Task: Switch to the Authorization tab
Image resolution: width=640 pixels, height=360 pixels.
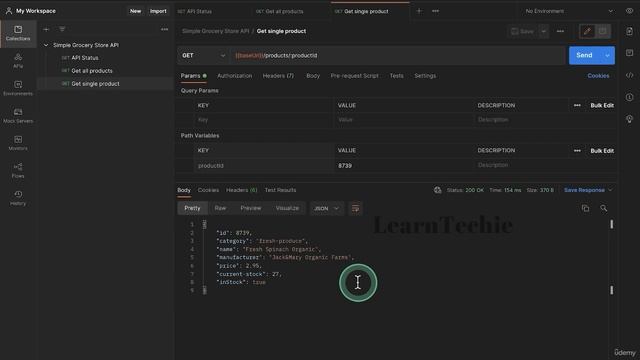Action: click(235, 76)
